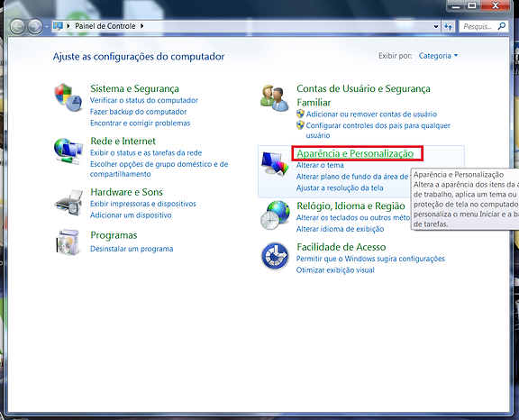
Task: Open the Sistema e Segurança shield icon
Action: pos(68,97)
